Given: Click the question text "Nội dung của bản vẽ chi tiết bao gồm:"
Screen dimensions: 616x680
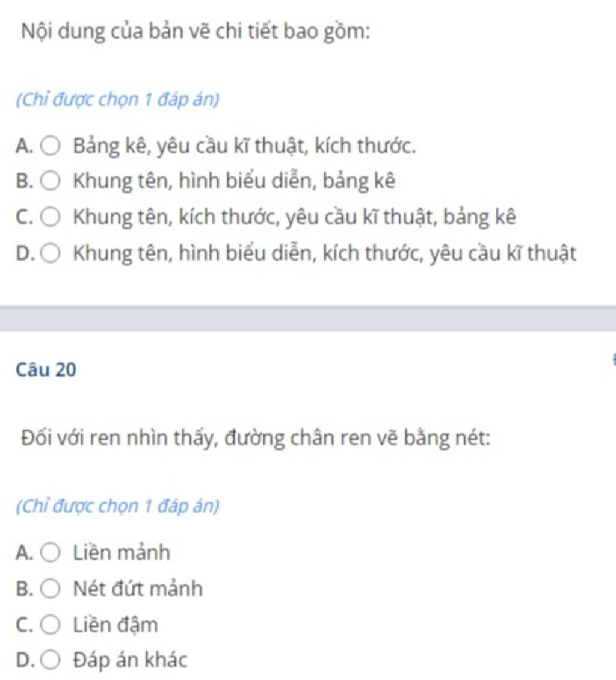Looking at the screenshot, I should pyautogui.click(x=196, y=31).
